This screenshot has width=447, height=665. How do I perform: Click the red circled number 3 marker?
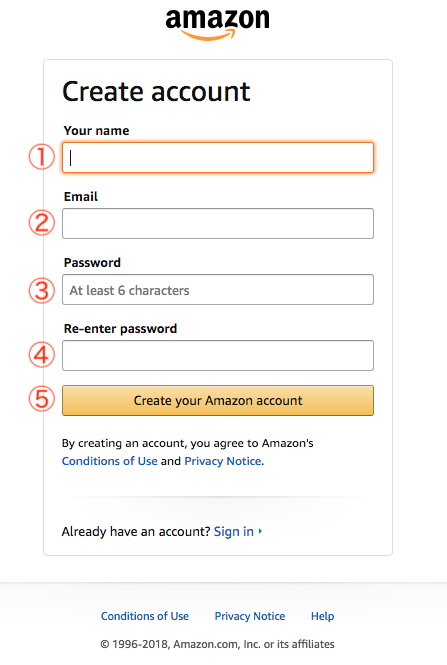42,291
